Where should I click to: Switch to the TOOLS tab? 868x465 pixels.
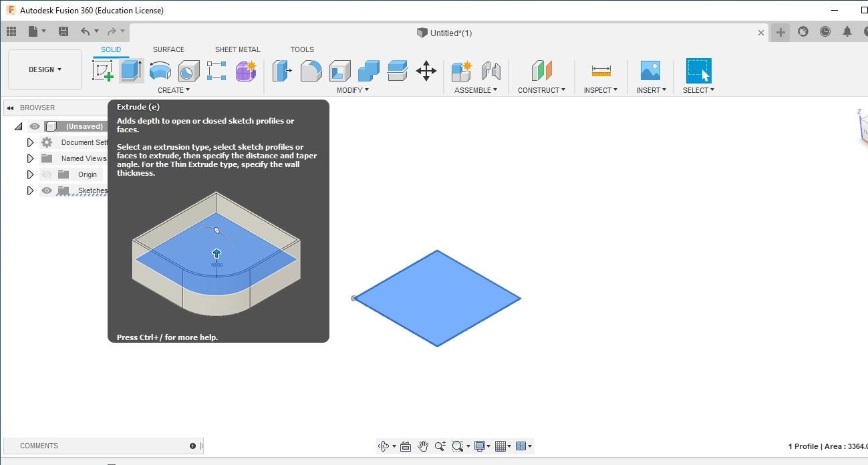(302, 49)
